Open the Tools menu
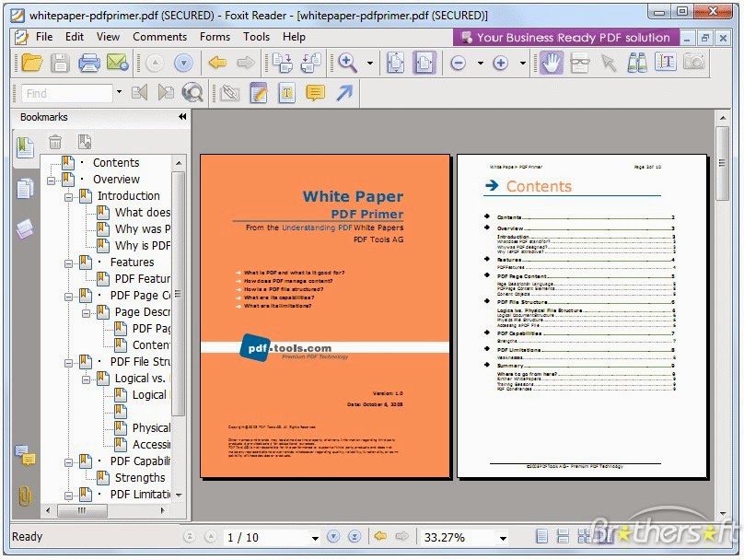 257,37
